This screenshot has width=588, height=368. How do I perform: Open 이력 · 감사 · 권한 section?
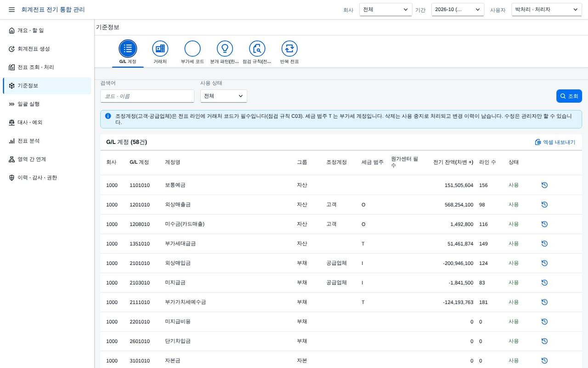point(47,178)
